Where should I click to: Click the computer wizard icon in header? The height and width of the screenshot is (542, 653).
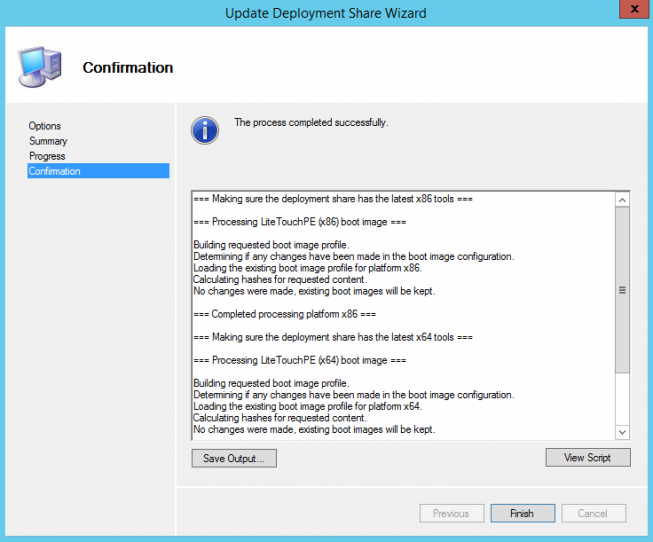click(40, 67)
